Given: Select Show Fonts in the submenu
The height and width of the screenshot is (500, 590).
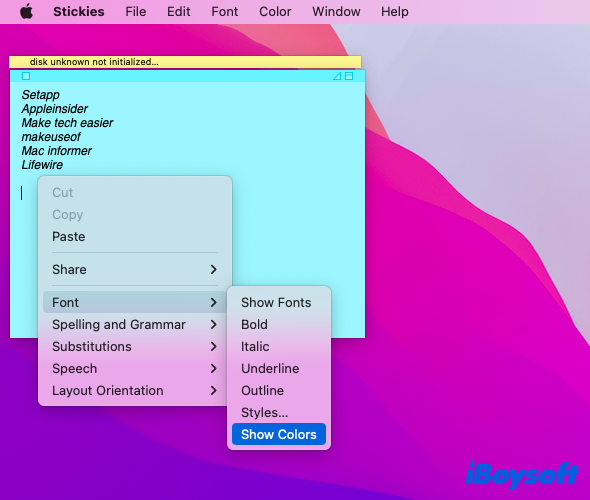Looking at the screenshot, I should (x=279, y=302).
